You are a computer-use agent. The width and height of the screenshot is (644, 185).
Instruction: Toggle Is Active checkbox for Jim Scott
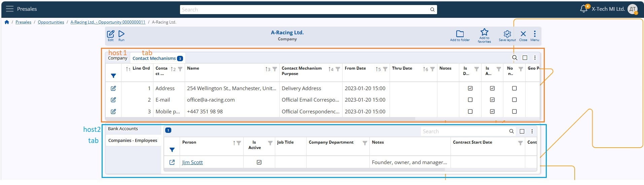click(259, 162)
